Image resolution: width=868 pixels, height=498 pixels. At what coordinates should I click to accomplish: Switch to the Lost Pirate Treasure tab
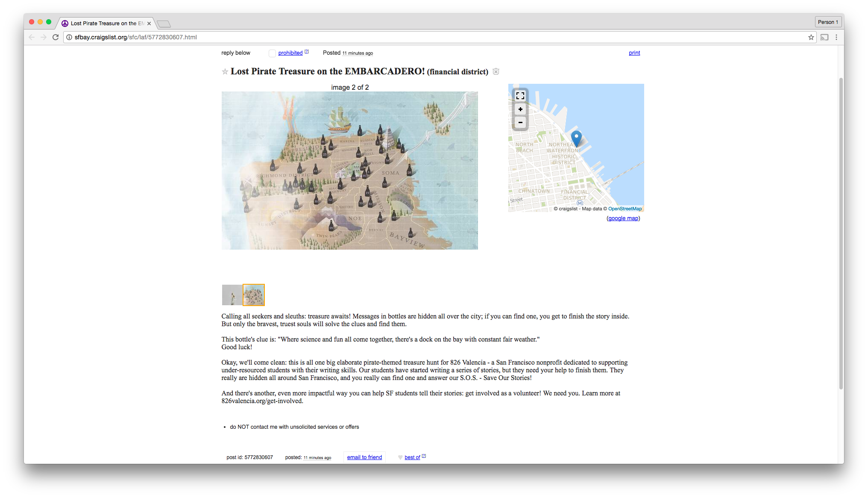pyautogui.click(x=107, y=24)
